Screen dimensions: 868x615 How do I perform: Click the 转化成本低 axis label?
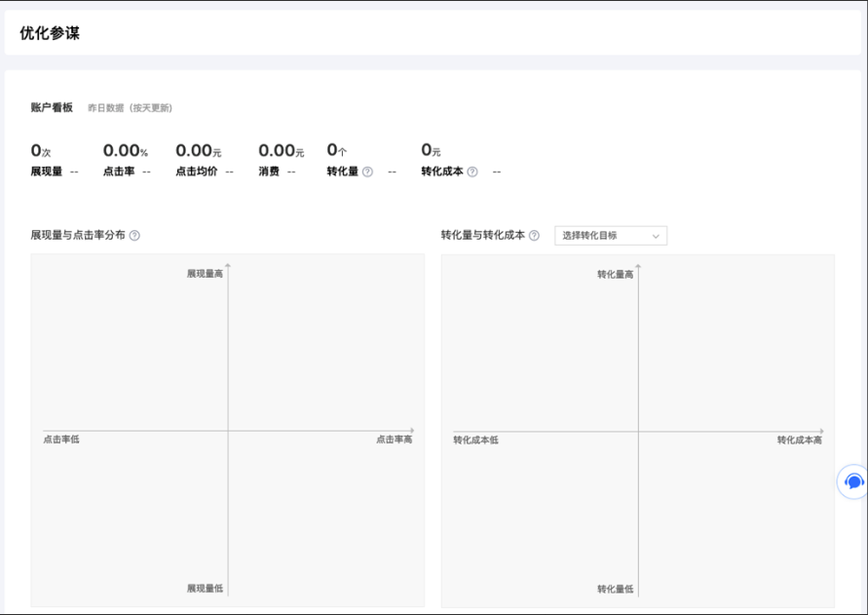tap(475, 441)
